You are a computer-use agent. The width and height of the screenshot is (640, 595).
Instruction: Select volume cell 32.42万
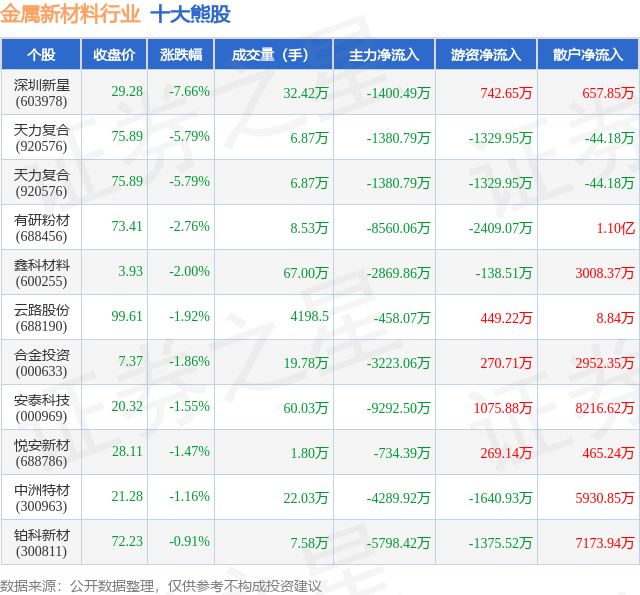[x=306, y=93]
